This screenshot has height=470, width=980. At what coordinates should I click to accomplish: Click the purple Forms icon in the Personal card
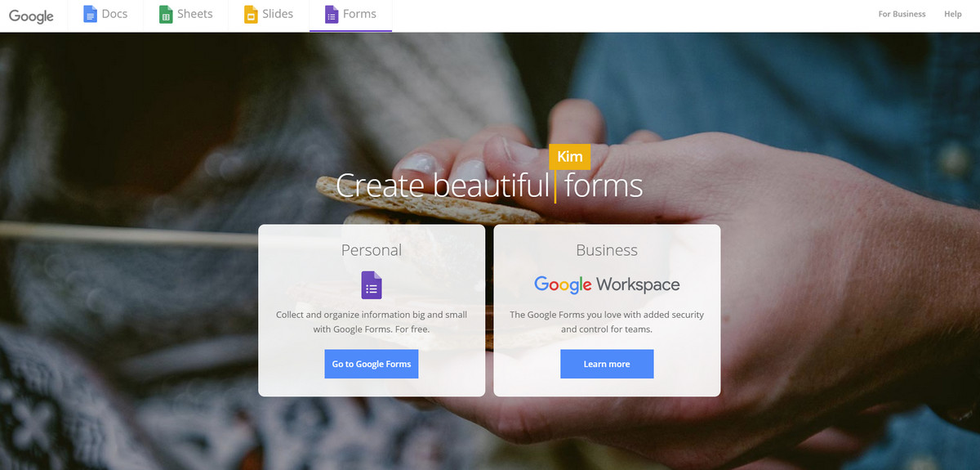(372, 285)
